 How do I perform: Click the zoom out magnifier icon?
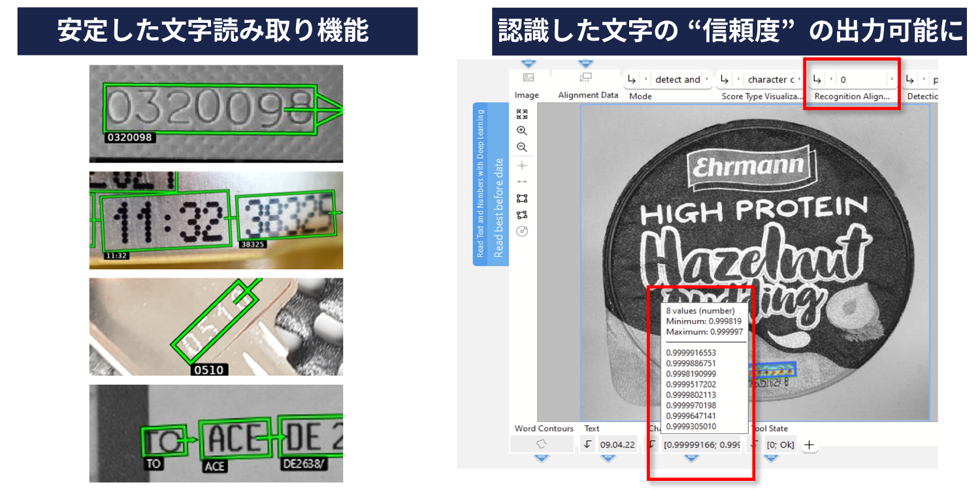pos(521,147)
